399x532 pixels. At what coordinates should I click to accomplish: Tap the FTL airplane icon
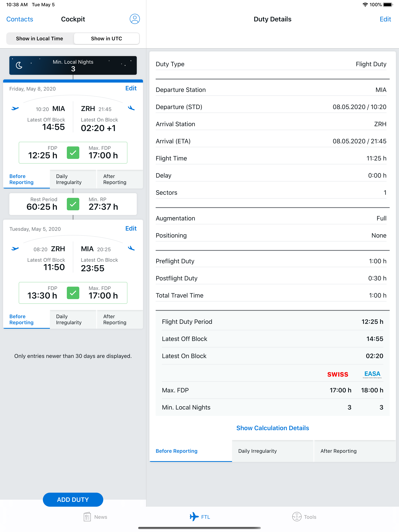point(194,517)
